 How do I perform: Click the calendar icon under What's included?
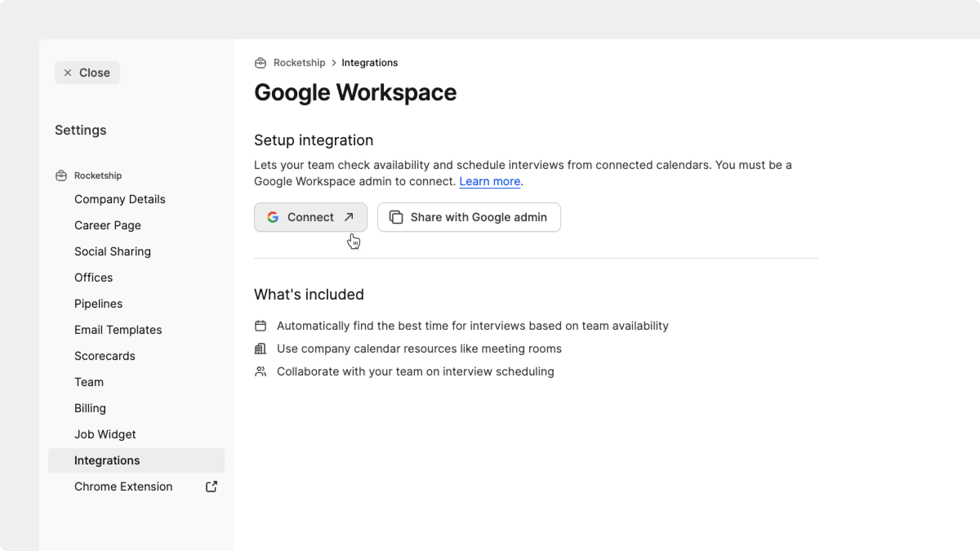(261, 326)
